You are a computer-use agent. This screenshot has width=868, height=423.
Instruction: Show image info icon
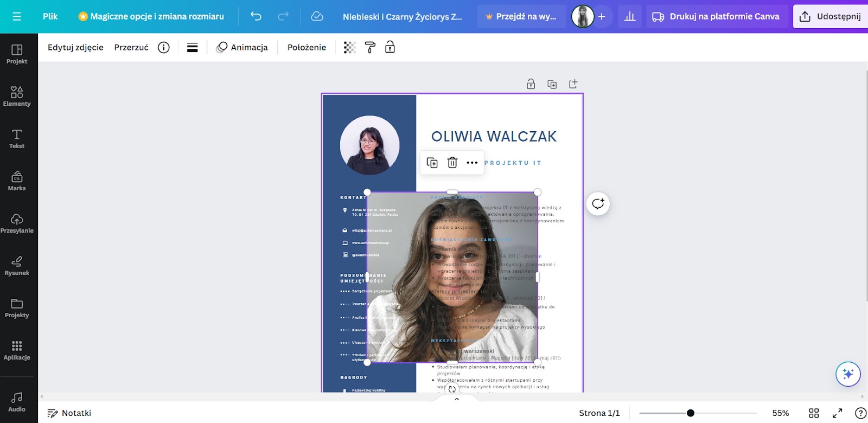(164, 47)
